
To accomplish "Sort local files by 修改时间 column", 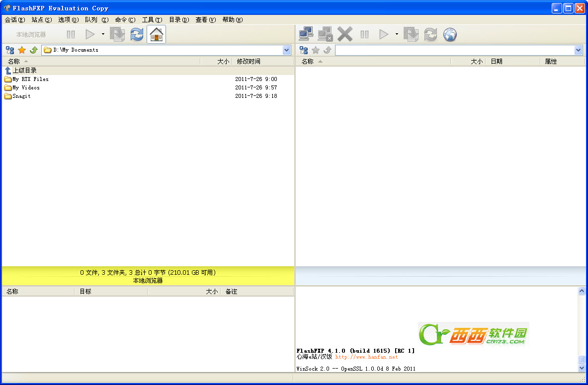I will 249,62.
